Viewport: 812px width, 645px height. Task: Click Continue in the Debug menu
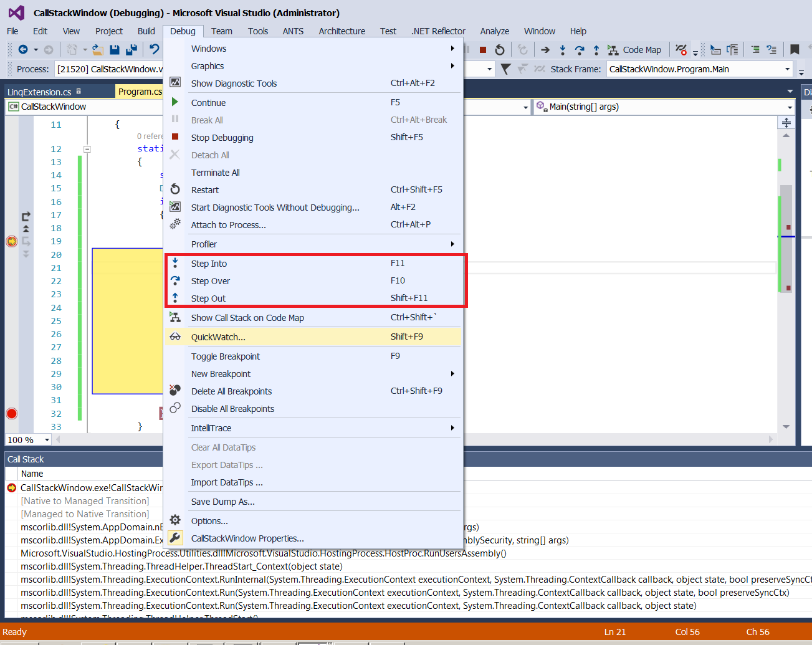click(313, 103)
